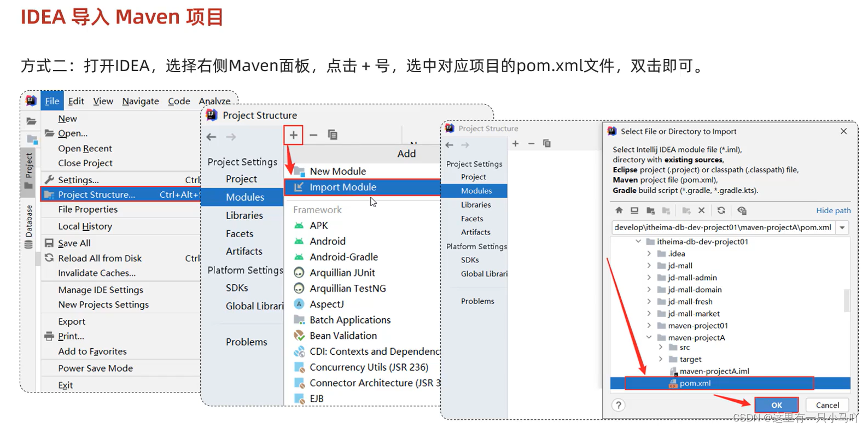Expand the src folder under maven-projectA

661,347
